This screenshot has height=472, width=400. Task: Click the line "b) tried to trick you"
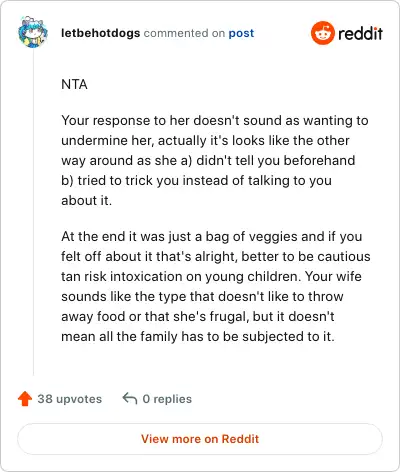point(196,180)
